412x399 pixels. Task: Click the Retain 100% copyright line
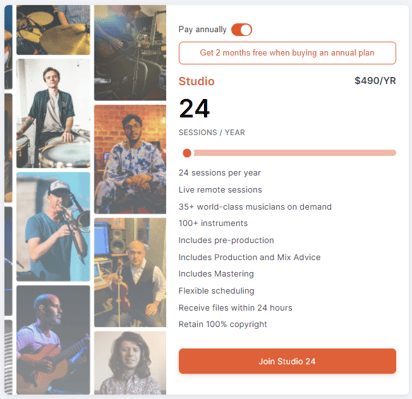pos(223,324)
